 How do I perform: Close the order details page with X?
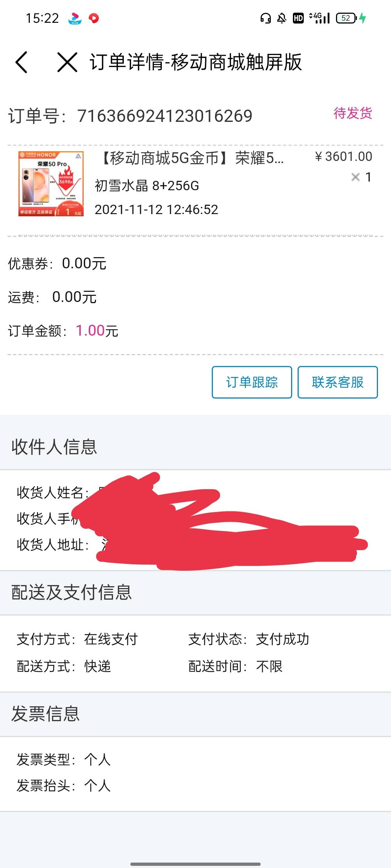(67, 62)
